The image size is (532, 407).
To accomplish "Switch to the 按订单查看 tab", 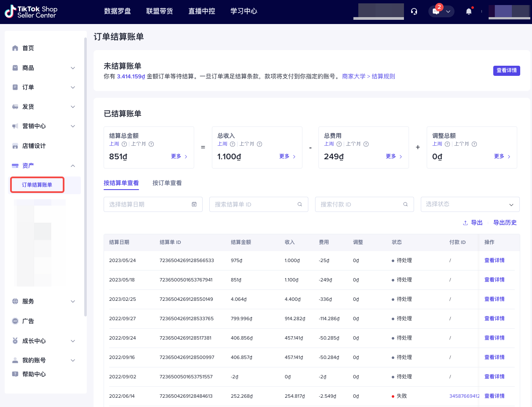I will click(167, 183).
